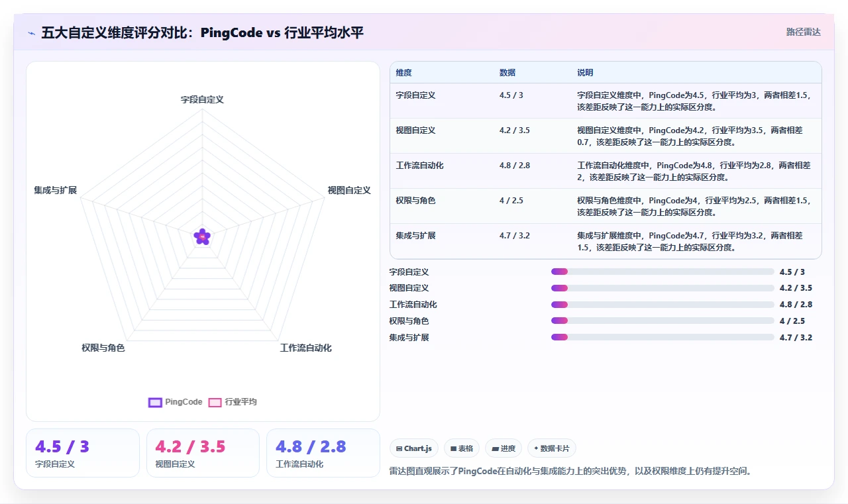Select the 4.8 / 2.8 工作流自动化 stat card
Image resolution: width=848 pixels, height=504 pixels.
323,453
